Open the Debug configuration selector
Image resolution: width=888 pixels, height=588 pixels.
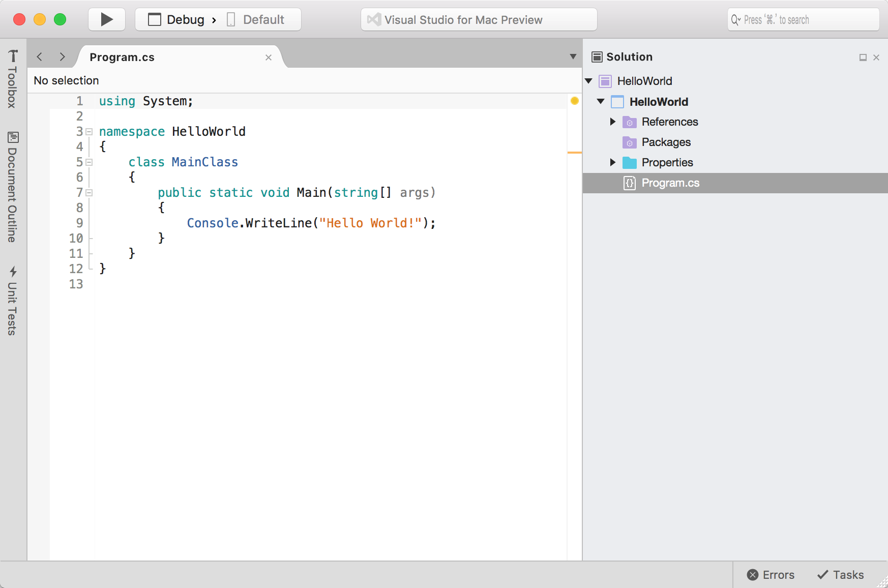click(x=176, y=19)
